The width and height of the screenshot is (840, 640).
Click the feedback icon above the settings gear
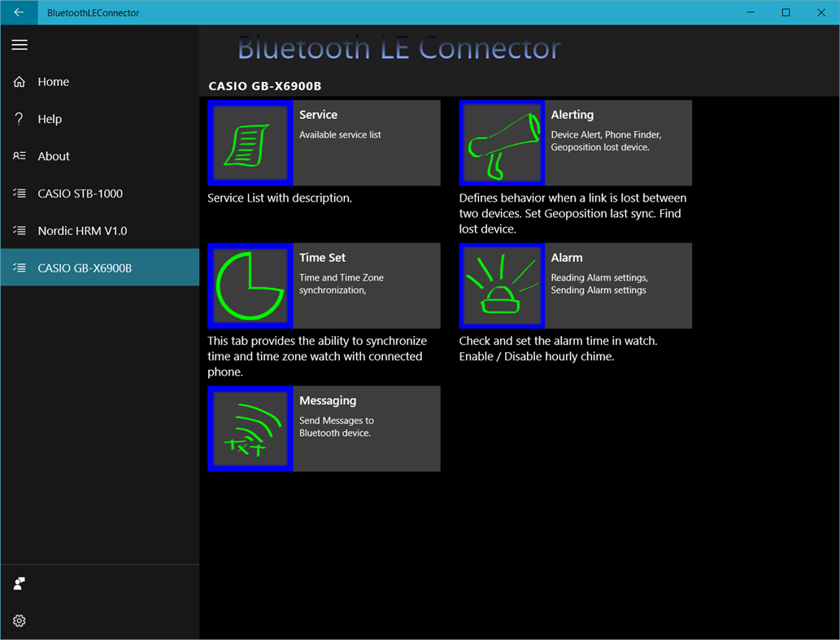click(19, 583)
